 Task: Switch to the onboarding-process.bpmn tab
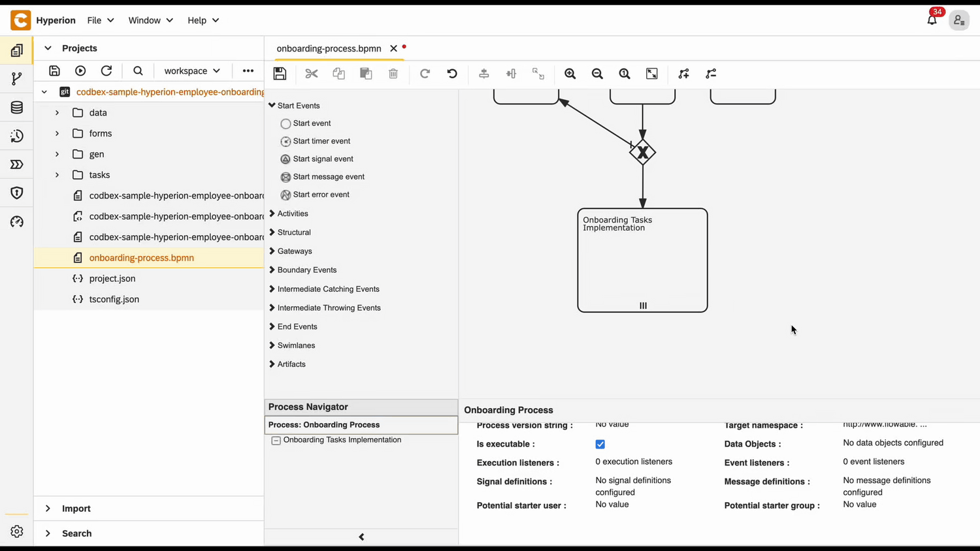(x=329, y=48)
